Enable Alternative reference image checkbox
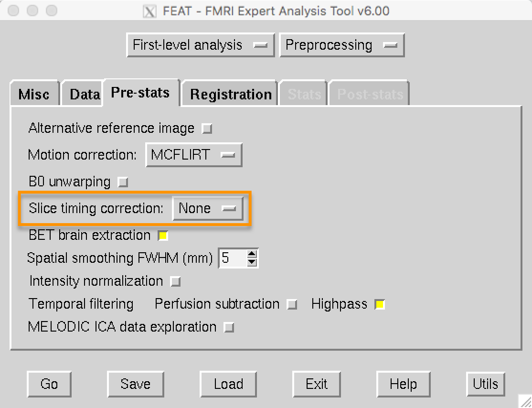532x408 pixels. pos(207,129)
